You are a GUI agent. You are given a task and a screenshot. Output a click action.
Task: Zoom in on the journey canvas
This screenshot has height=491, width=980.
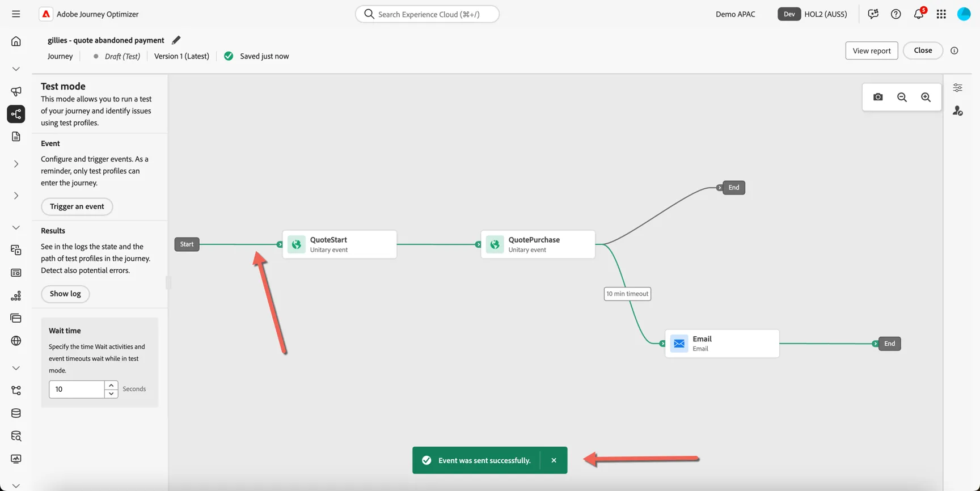[x=926, y=97]
